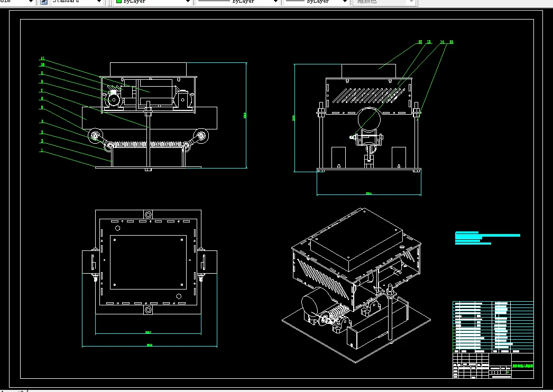Select part label 10 in front view
This screenshot has height=392, width=553.
point(42,65)
